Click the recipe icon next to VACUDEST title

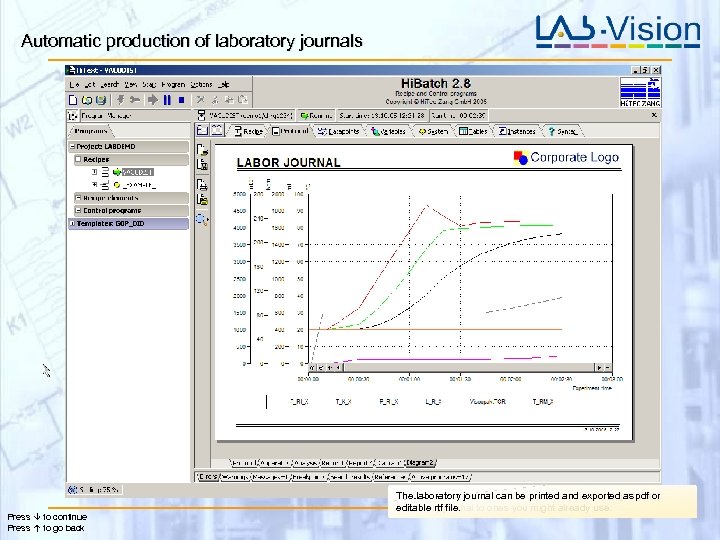201,115
